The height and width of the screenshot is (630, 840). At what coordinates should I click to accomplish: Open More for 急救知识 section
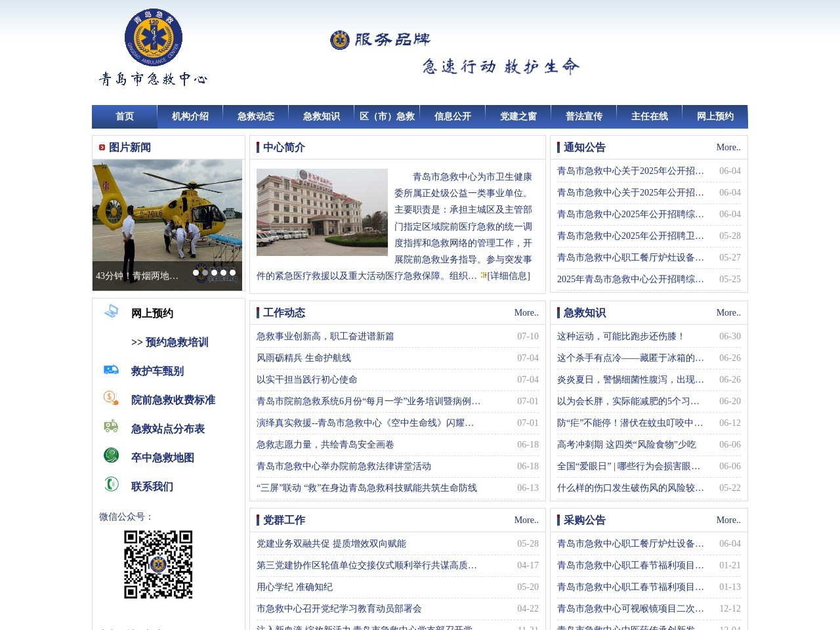728,313
